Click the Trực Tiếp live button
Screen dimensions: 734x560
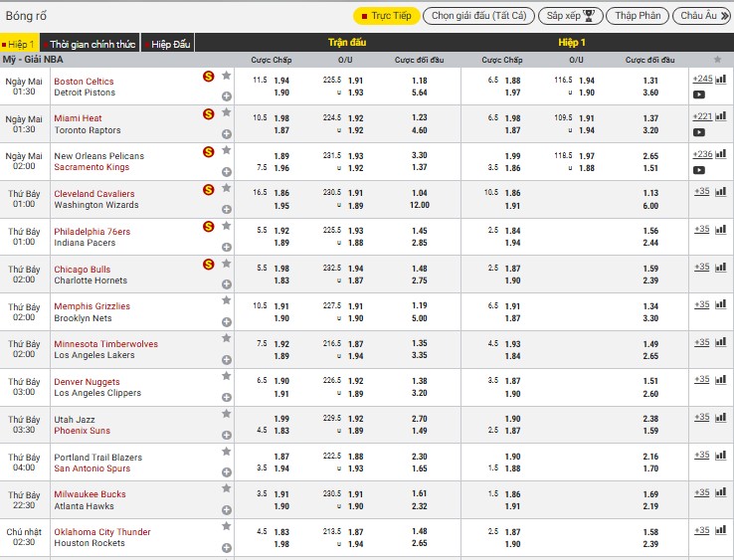(387, 16)
